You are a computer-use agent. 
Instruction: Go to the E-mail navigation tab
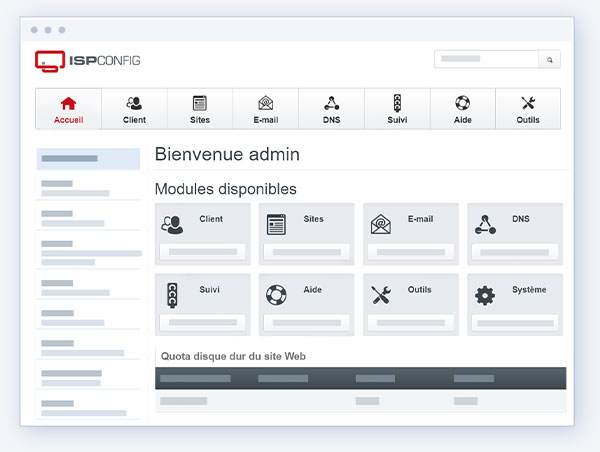tap(266, 109)
